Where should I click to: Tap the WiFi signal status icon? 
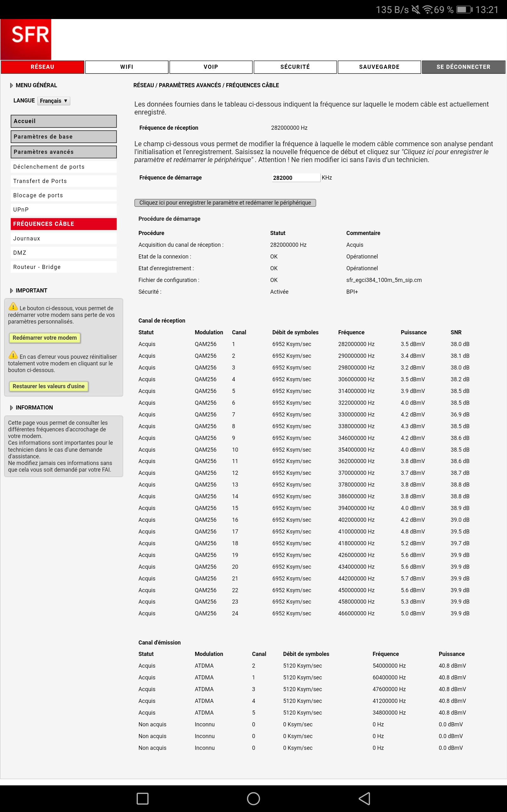coord(427,10)
